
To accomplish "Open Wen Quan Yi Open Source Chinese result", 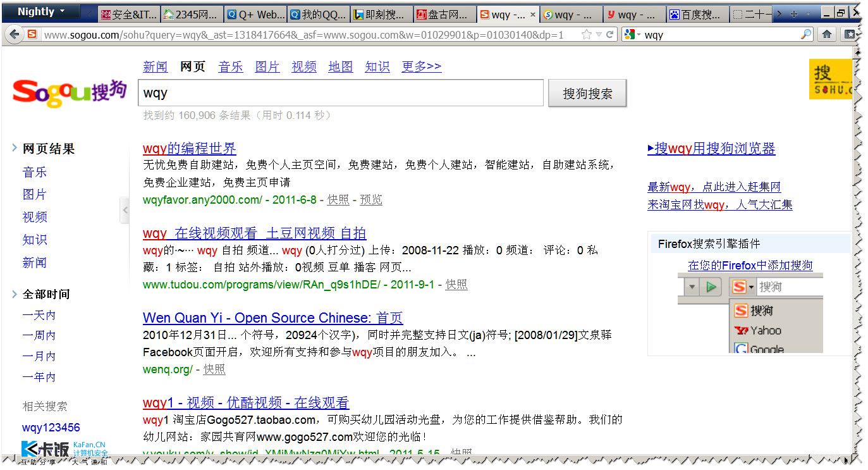I will (273, 318).
